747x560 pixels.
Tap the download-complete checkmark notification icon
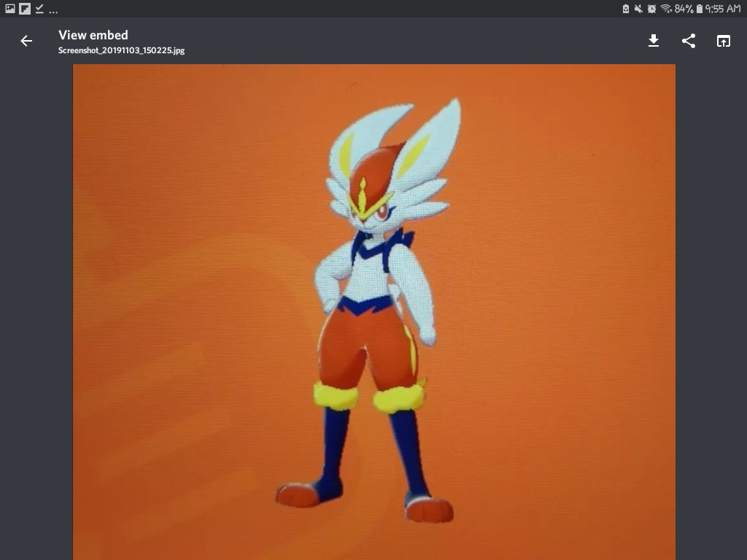click(39, 9)
